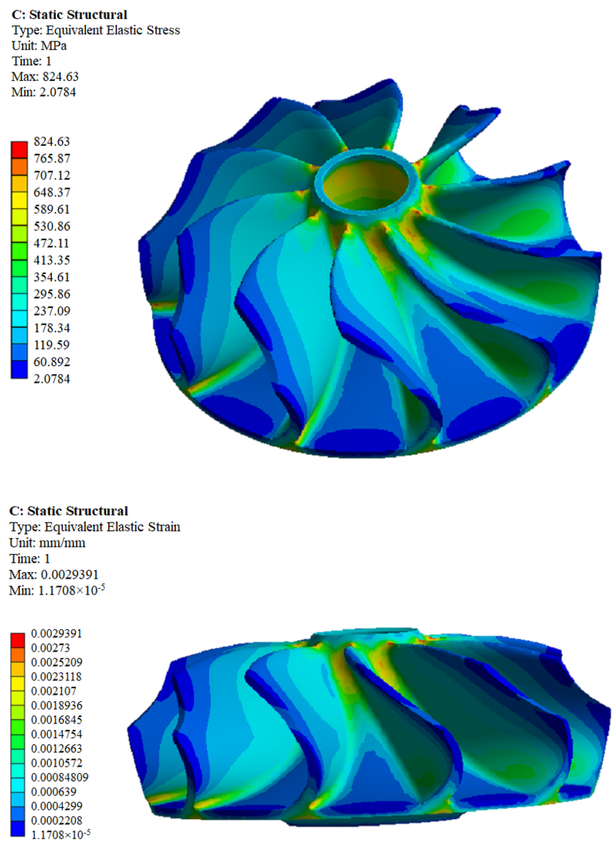Click the top 'C: Static Structural' title
This screenshot has width=616, height=846.
tap(69, 15)
